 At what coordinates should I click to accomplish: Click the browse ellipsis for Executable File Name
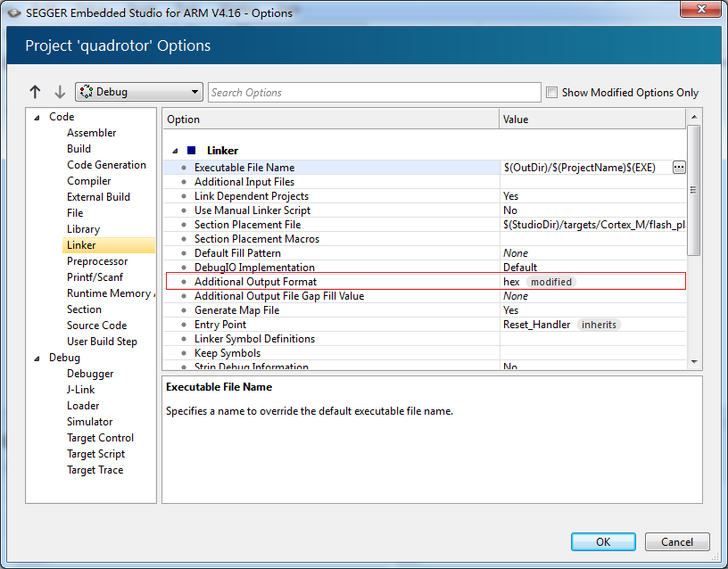(679, 167)
